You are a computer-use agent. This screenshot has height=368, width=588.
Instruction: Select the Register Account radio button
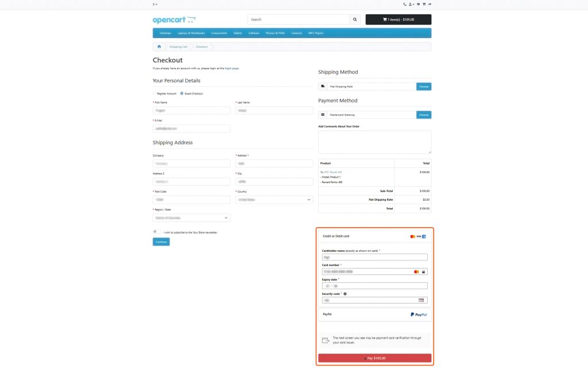point(153,93)
